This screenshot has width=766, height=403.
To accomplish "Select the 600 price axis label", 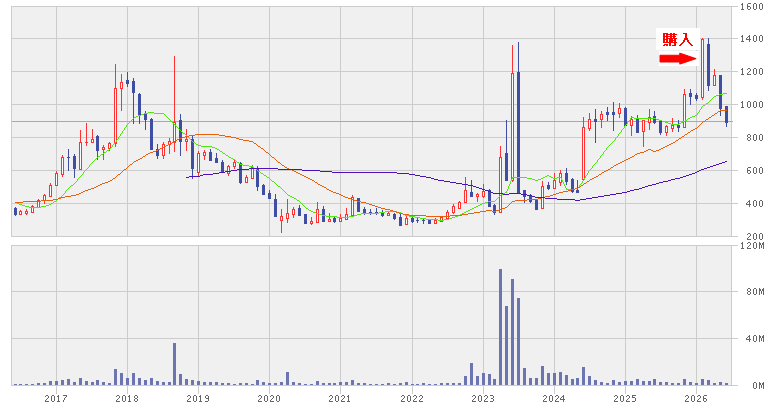I will coord(755,170).
